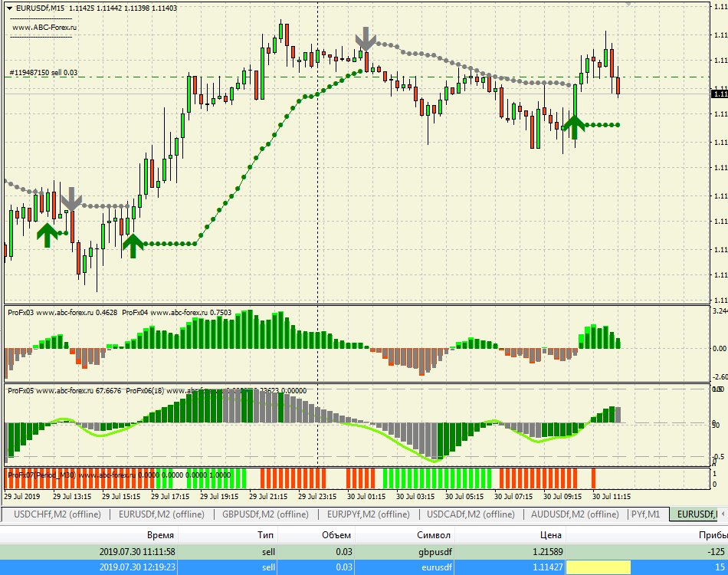The width and height of the screenshot is (728, 575).
Task: Select the AUDUSDf,M2 (offline) chart tab
Action: [575, 514]
